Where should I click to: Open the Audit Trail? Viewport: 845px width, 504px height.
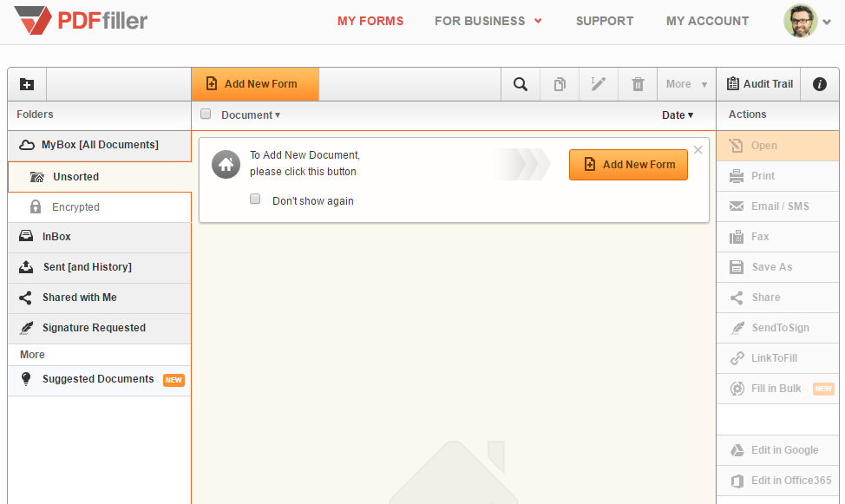click(759, 84)
